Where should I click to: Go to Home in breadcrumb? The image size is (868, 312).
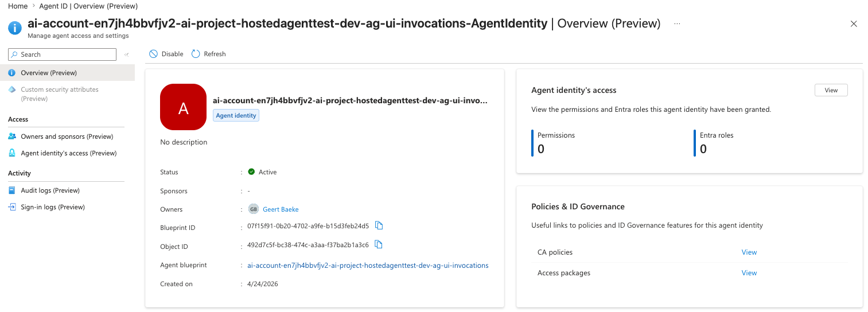[x=18, y=6]
